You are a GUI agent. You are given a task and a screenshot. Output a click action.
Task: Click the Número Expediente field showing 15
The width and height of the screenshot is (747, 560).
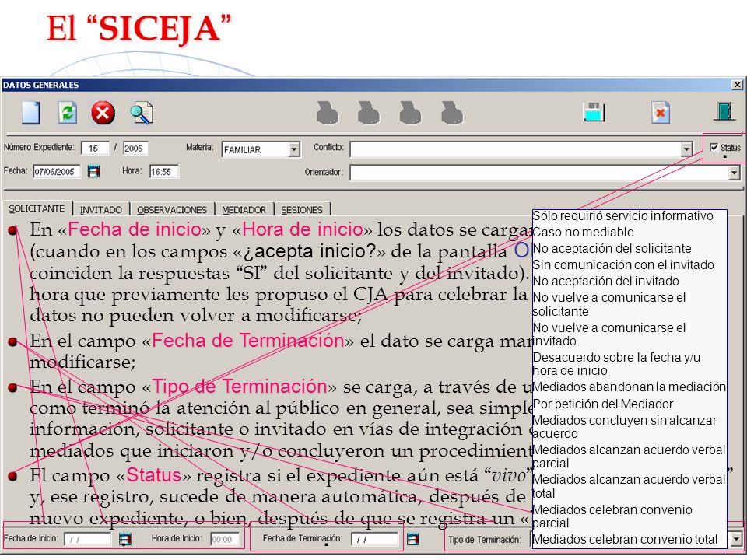tap(95, 148)
